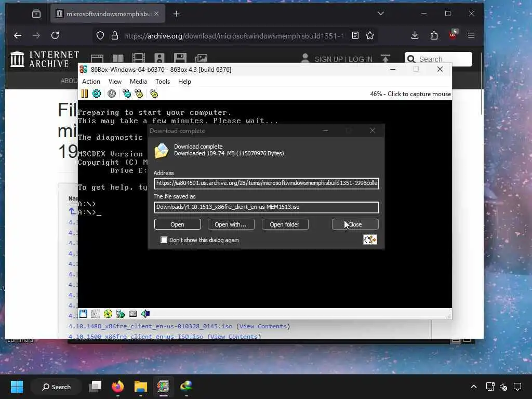Click the Internet Archive Search box

(438, 59)
